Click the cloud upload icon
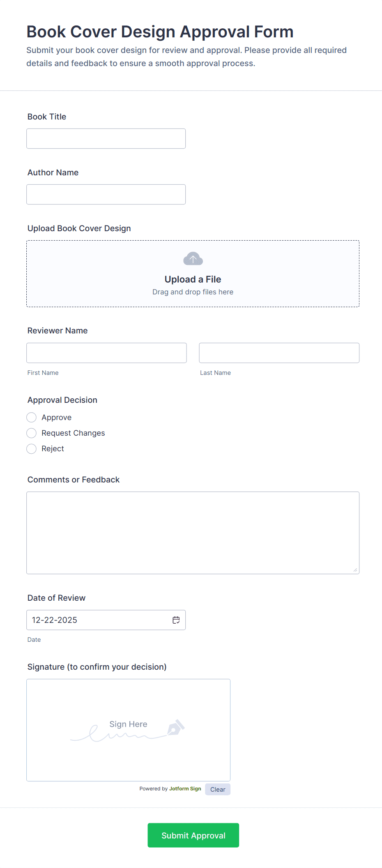 click(193, 259)
